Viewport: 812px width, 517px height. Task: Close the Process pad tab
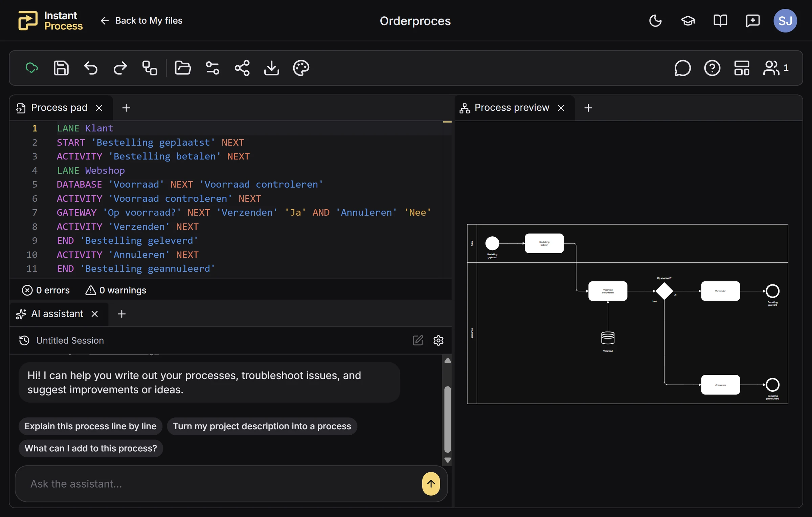(99, 108)
